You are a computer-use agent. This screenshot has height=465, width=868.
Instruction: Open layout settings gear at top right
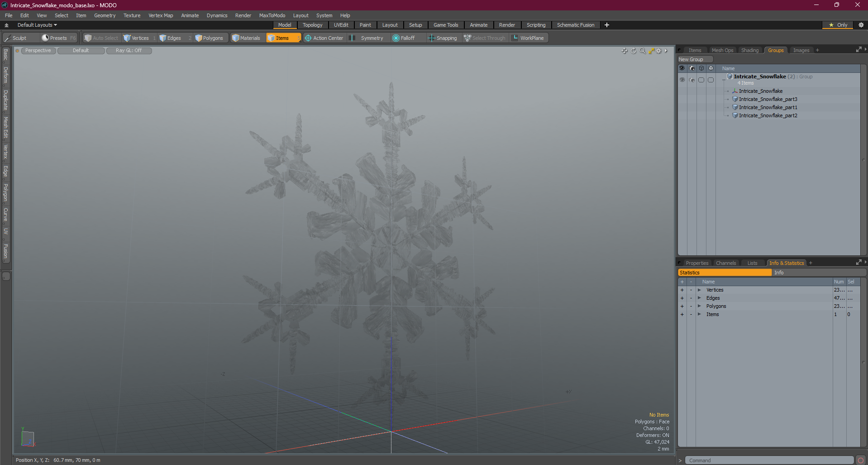pyautogui.click(x=861, y=25)
